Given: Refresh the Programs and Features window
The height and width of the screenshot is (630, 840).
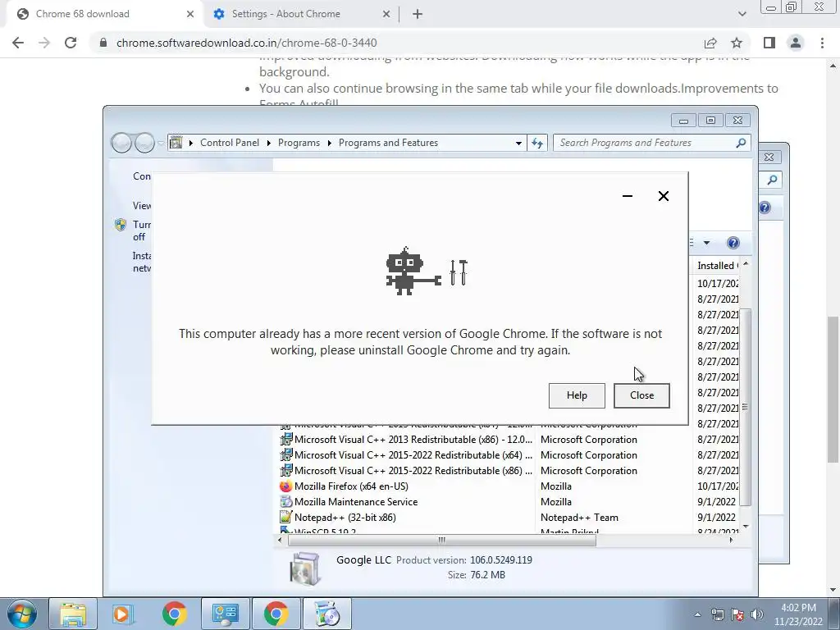Looking at the screenshot, I should (537, 143).
